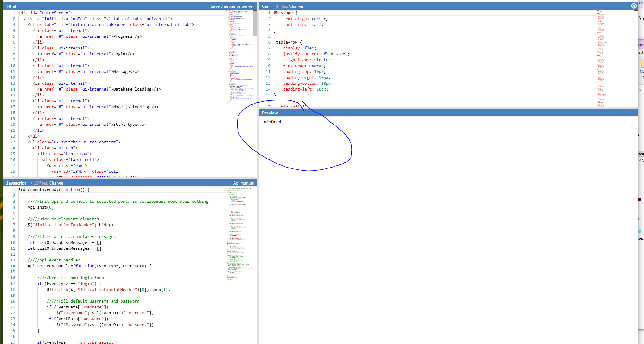Click the undefined text in Preview
Image resolution: width=644 pixels, height=344 pixels.
point(271,122)
